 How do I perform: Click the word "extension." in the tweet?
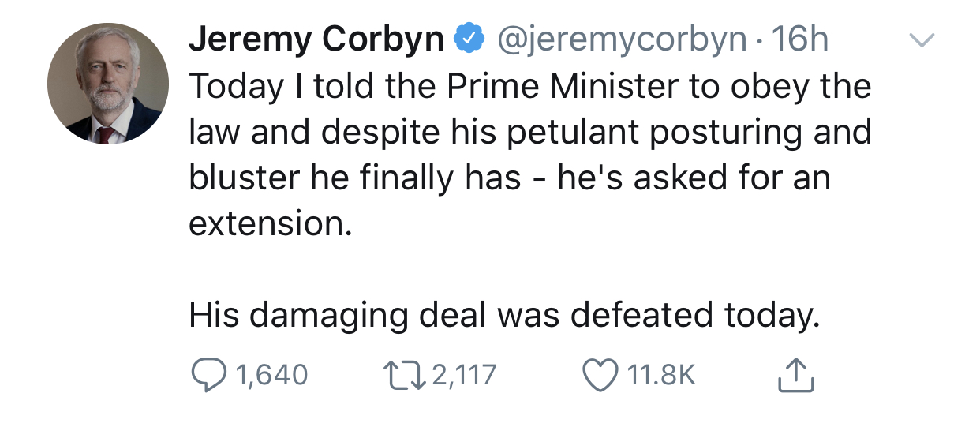[x=270, y=224]
